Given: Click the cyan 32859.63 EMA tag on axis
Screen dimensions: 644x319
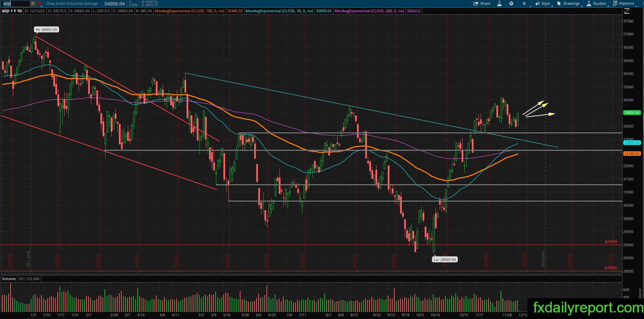Looking at the screenshot, I should pyautogui.click(x=632, y=143).
